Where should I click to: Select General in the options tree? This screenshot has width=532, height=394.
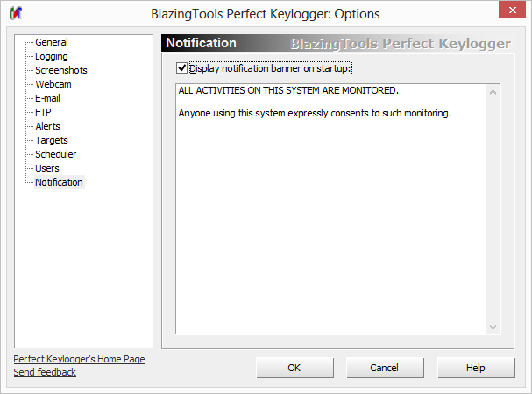pyautogui.click(x=51, y=42)
